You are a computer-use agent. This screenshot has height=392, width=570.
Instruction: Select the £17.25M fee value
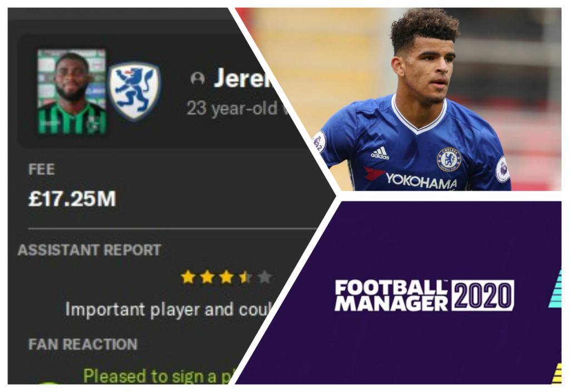pos(72,199)
